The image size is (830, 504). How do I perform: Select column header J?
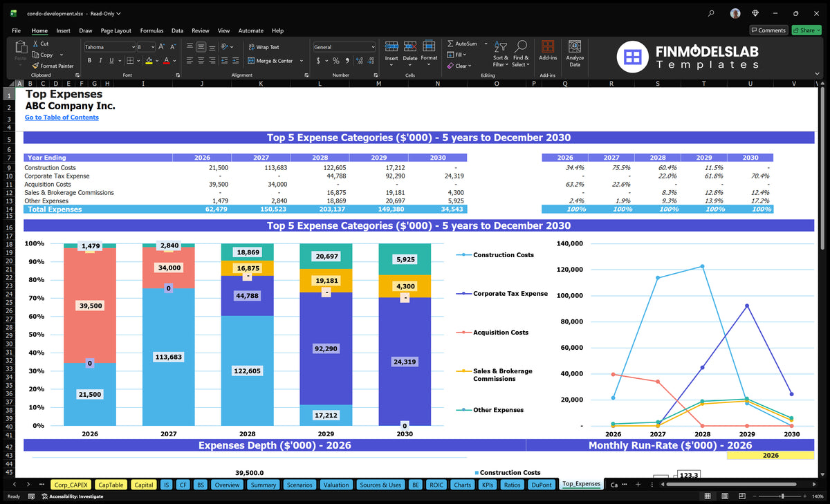point(201,84)
